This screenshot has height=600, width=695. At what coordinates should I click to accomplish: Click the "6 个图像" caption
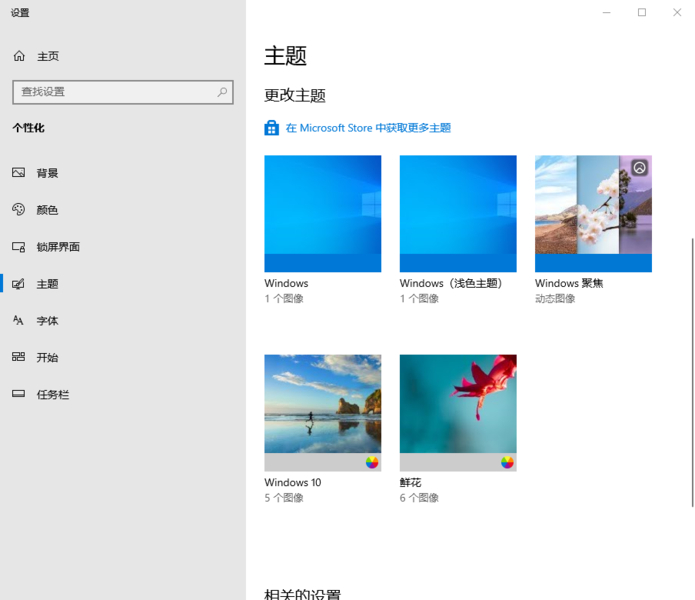tap(419, 498)
